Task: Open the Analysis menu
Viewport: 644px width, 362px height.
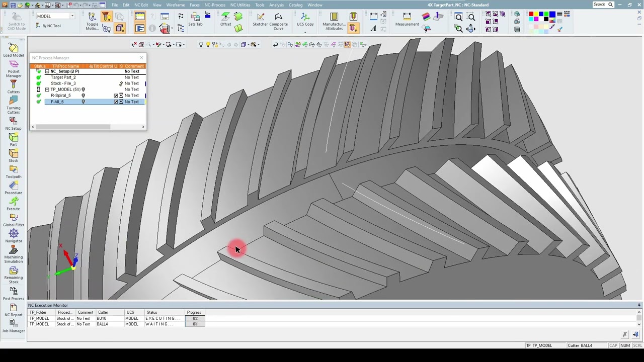Action: pos(276,5)
